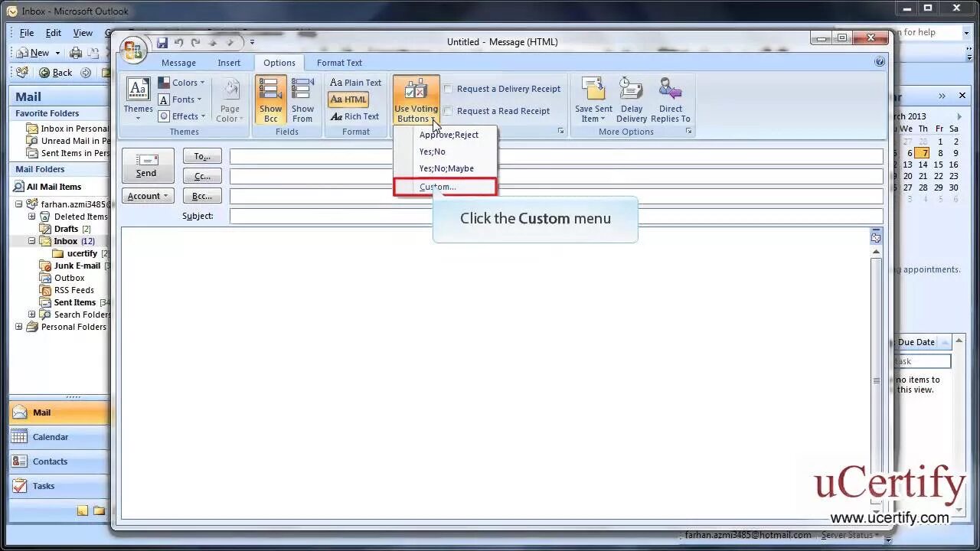Set message format to Rich Text
This screenshot has width=980, height=551.
pos(354,116)
